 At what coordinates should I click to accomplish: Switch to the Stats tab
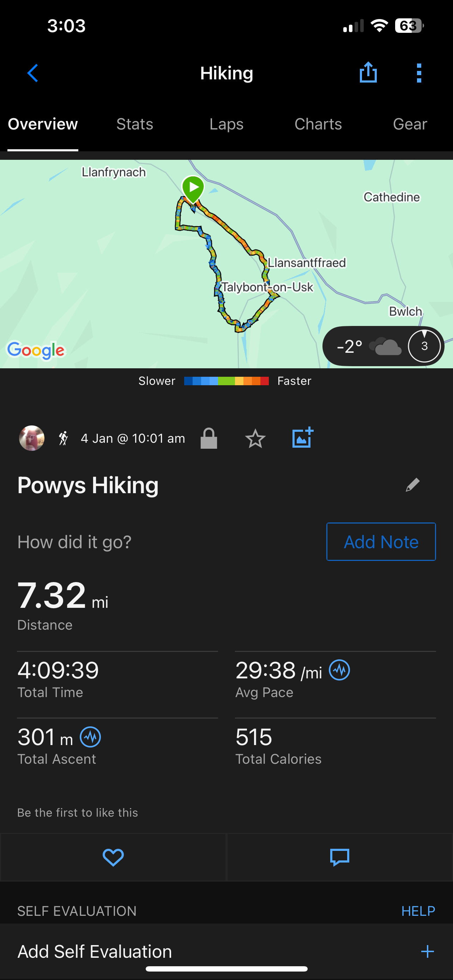pos(135,125)
